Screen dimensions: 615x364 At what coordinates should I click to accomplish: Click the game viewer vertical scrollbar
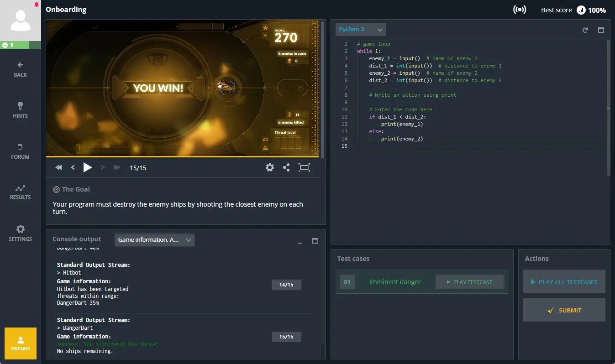[x=322, y=89]
